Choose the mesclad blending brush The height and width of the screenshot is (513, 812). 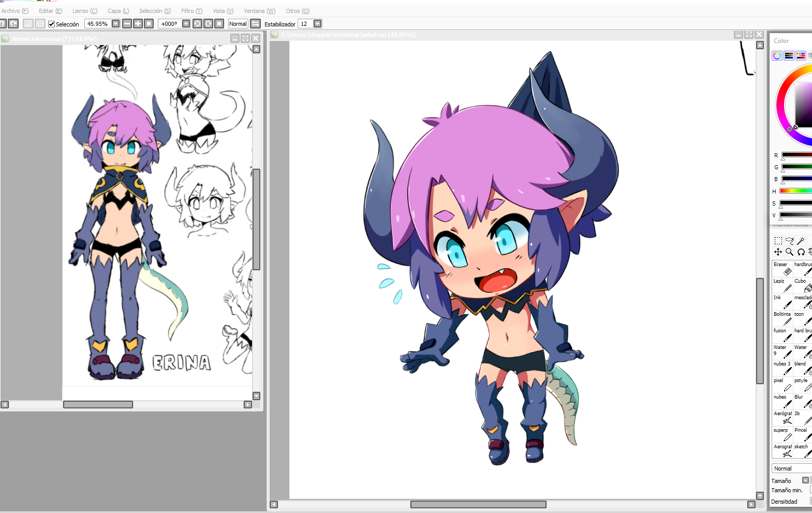[803, 301]
